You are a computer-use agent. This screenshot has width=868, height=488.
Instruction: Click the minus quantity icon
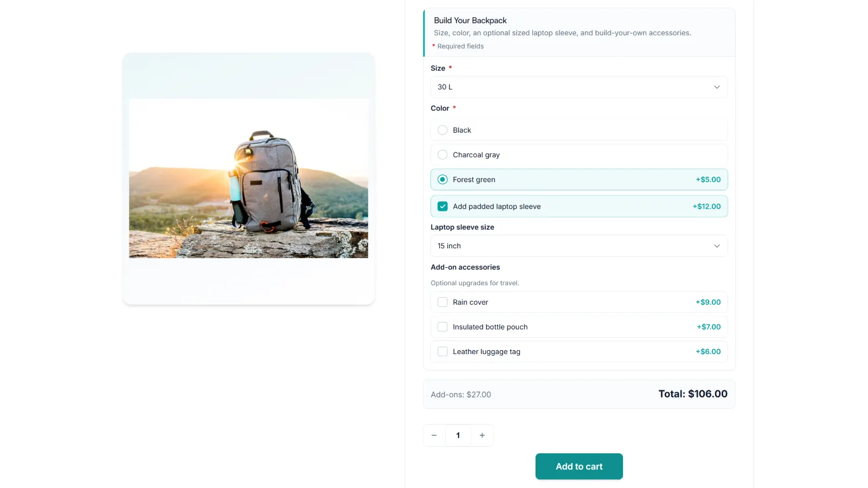pos(434,435)
